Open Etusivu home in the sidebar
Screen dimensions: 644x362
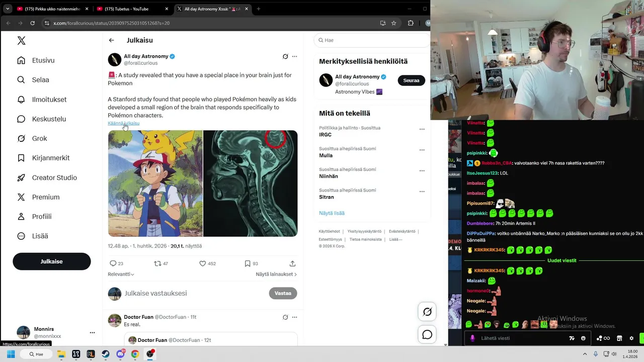click(36, 60)
